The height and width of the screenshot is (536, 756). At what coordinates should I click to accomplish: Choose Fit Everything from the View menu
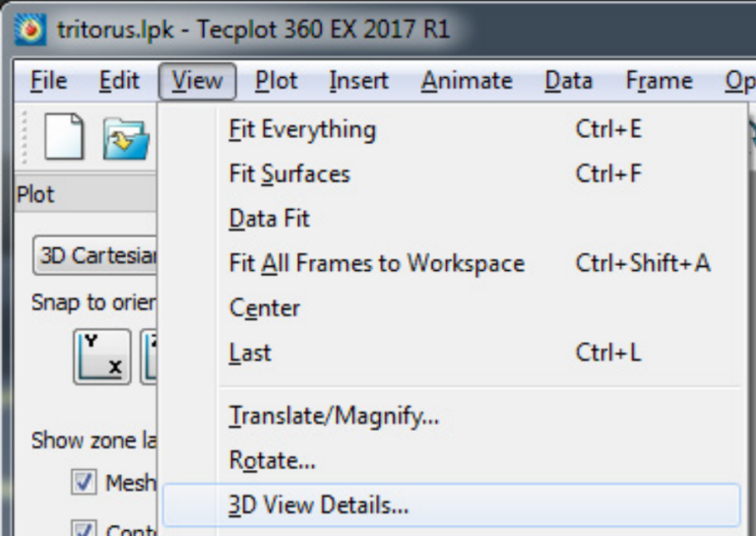coord(302,129)
